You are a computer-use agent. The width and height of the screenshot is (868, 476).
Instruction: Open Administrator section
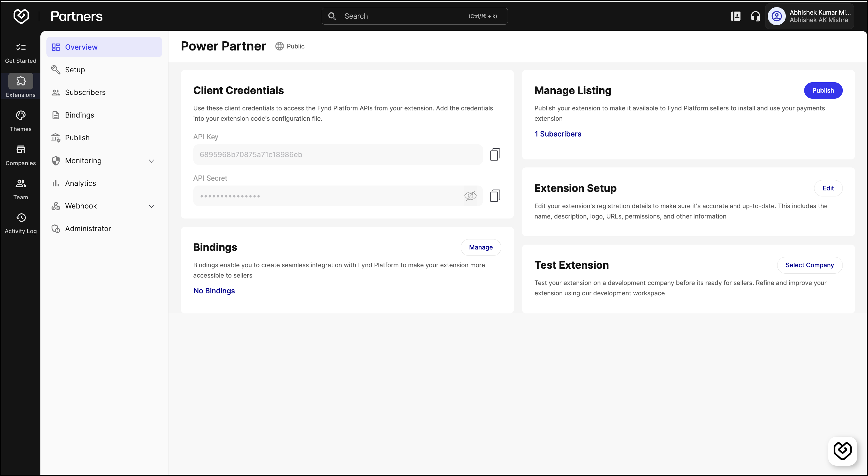pyautogui.click(x=104, y=229)
